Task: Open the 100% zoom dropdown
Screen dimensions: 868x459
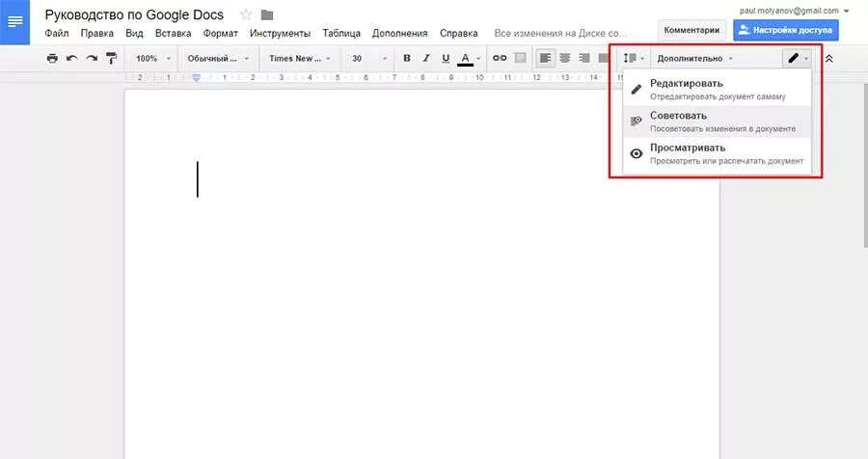Action: pos(153,58)
